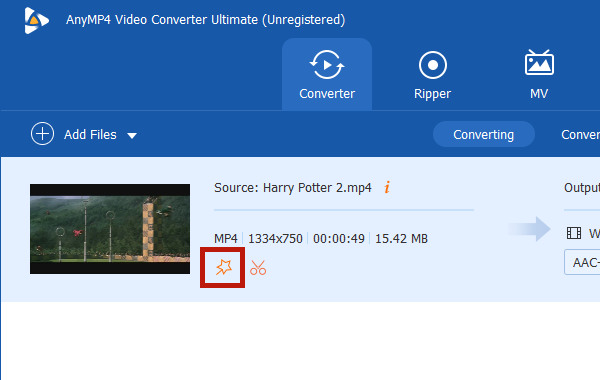Switch to the Converter tab
The height and width of the screenshot is (380, 600).
coord(327,75)
